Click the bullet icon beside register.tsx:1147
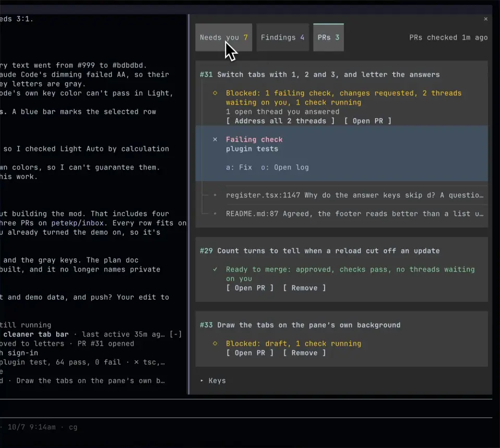The image size is (500, 448). tap(215, 195)
